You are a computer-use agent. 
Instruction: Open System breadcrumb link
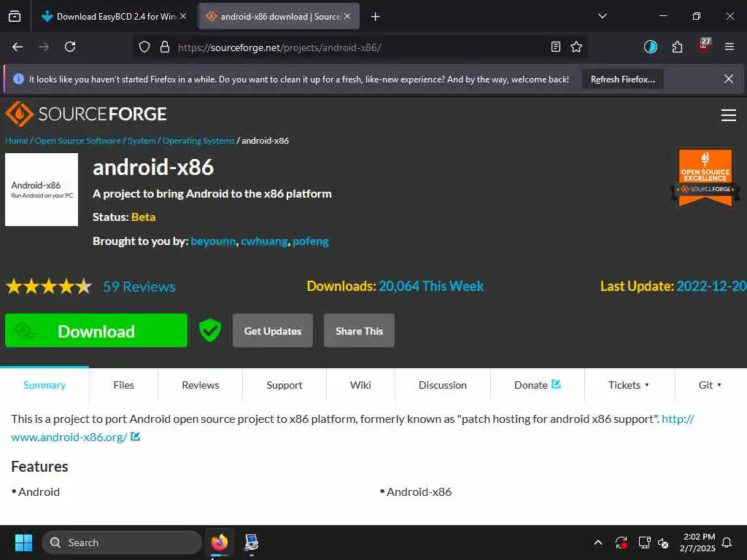click(142, 141)
